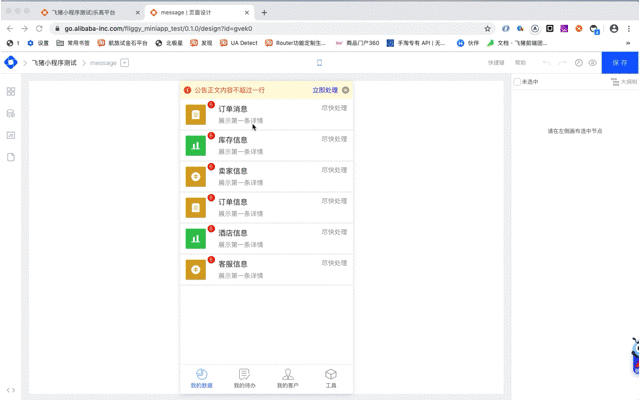Click the 订单消息 list row title
The width and height of the screenshot is (640, 400).
point(233,109)
